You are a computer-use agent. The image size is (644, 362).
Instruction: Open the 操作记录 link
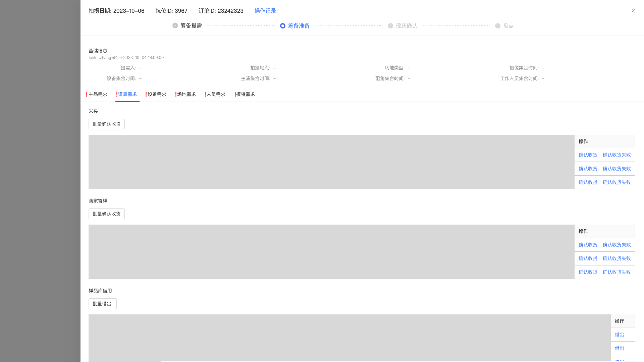coord(265,11)
